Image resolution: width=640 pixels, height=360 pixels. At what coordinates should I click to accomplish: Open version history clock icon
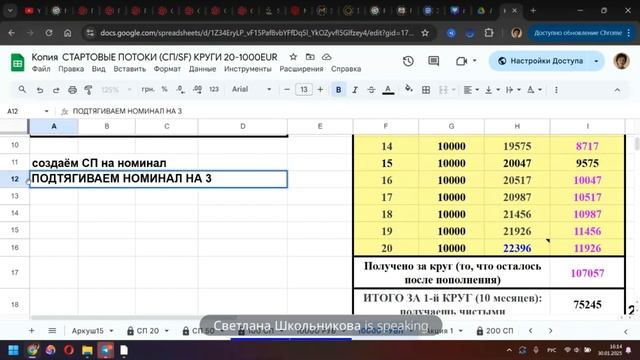pos(408,61)
